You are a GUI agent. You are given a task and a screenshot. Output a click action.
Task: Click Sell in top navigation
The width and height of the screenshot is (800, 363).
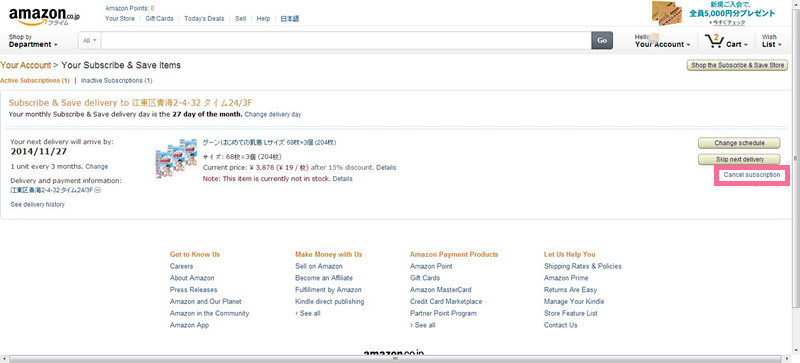click(x=241, y=18)
